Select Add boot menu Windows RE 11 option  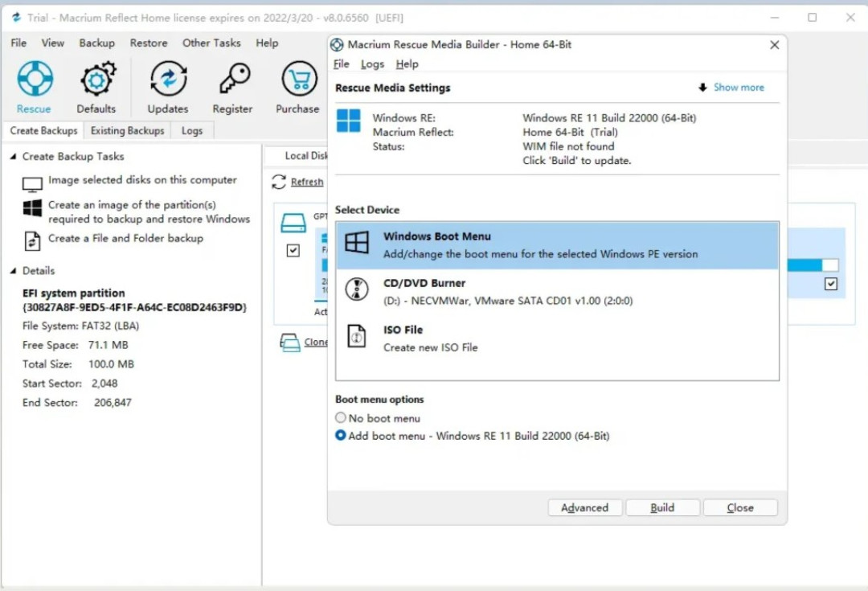tap(341, 435)
